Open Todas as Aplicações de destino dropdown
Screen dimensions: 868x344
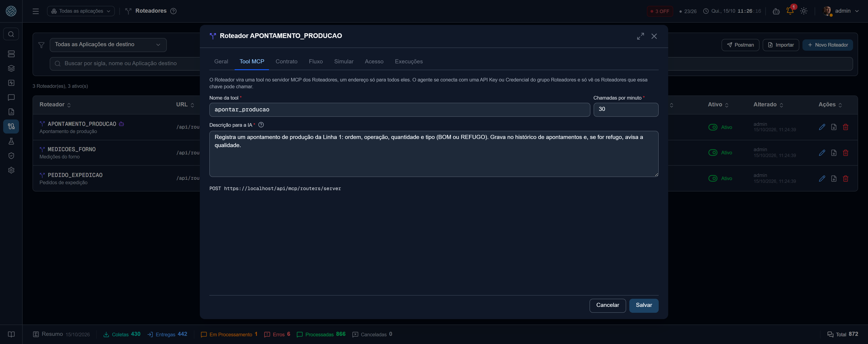(x=108, y=45)
